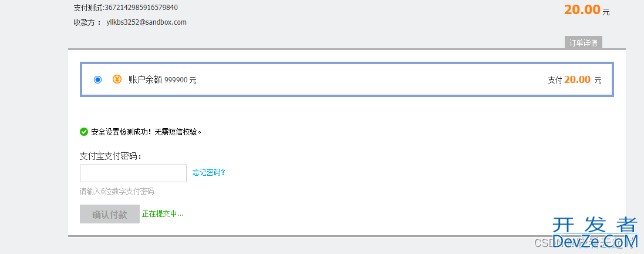Click the 正在提交中... status text
This screenshot has width=644, height=254.
tap(163, 214)
